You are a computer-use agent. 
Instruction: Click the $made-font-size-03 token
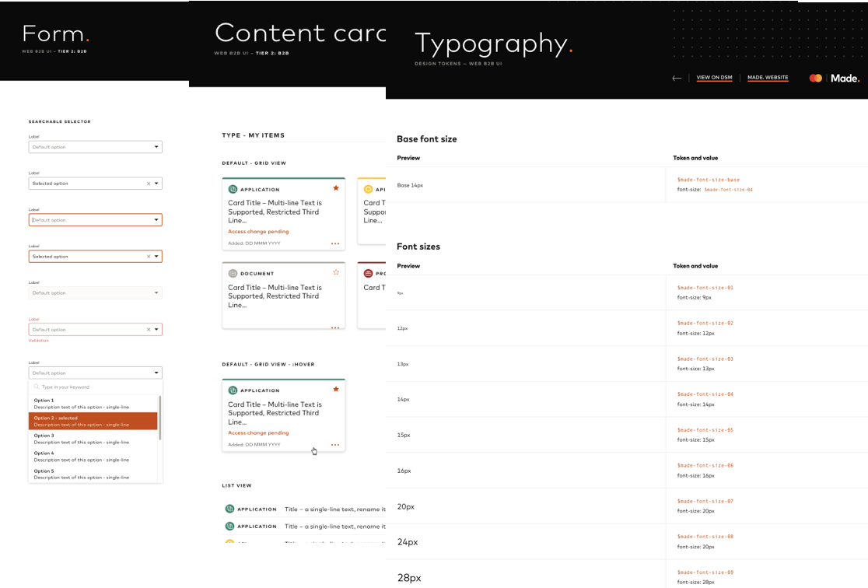pyautogui.click(x=705, y=359)
